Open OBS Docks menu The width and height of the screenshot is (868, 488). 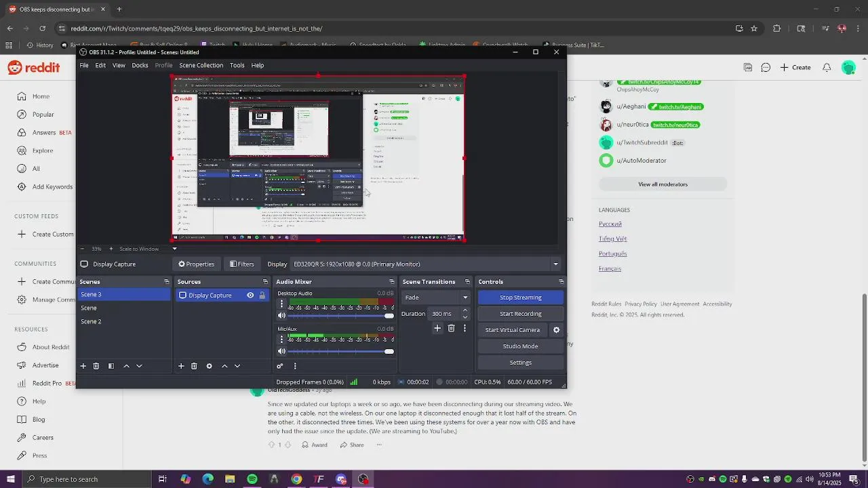(x=140, y=65)
